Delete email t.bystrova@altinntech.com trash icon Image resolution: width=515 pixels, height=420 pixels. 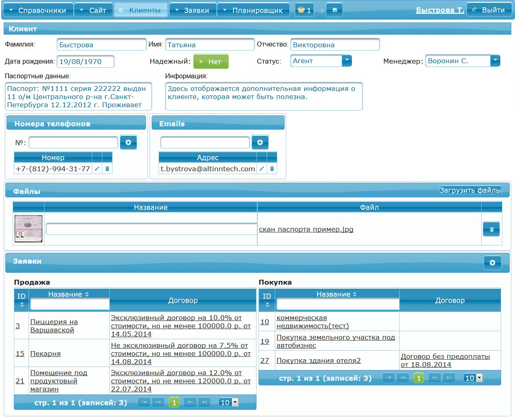pyautogui.click(x=272, y=168)
